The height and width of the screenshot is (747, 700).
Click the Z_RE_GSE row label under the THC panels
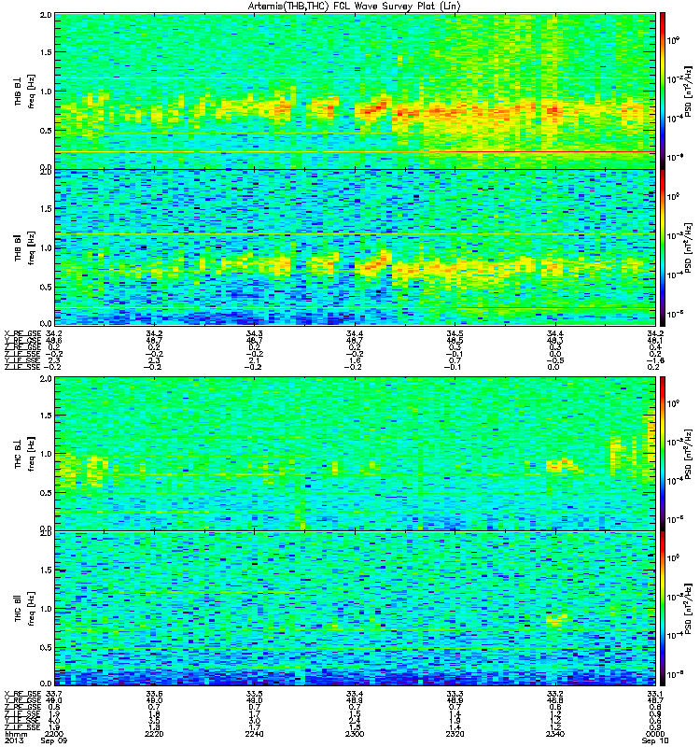22,708
